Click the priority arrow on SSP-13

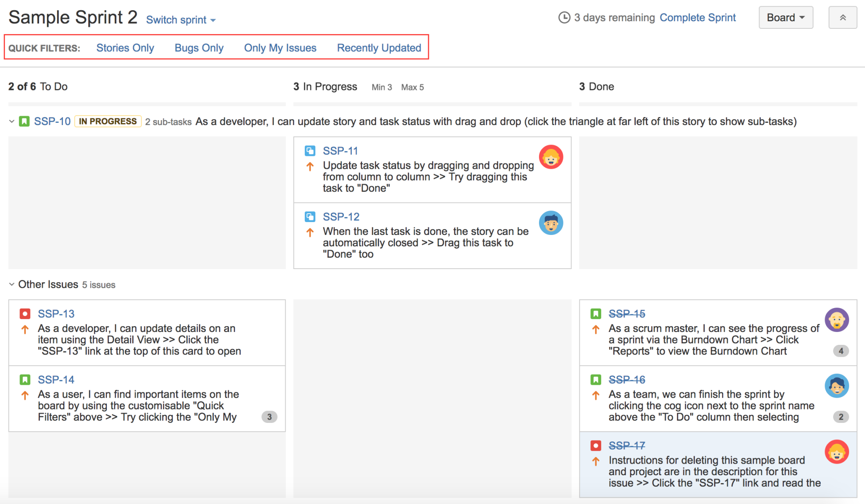(x=25, y=329)
